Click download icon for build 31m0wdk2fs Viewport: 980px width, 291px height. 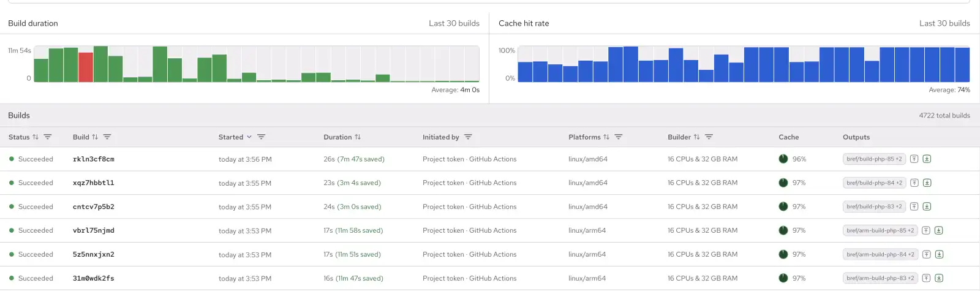[x=939, y=278]
